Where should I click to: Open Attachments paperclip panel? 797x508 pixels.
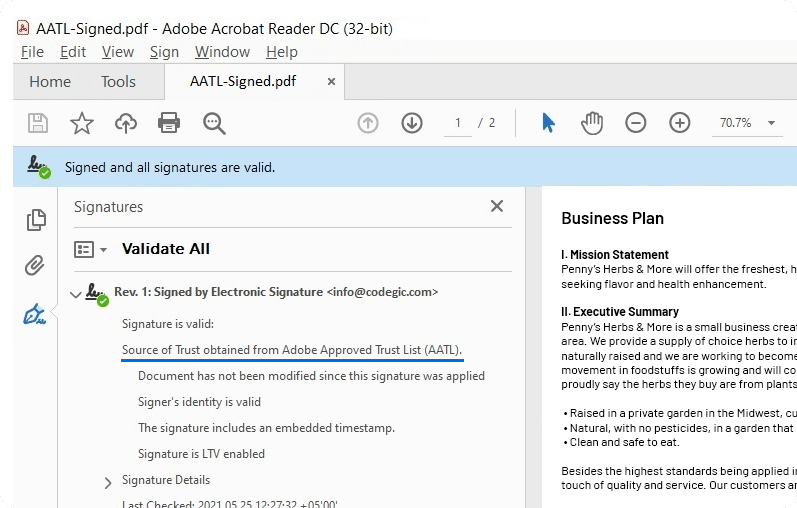(36, 266)
